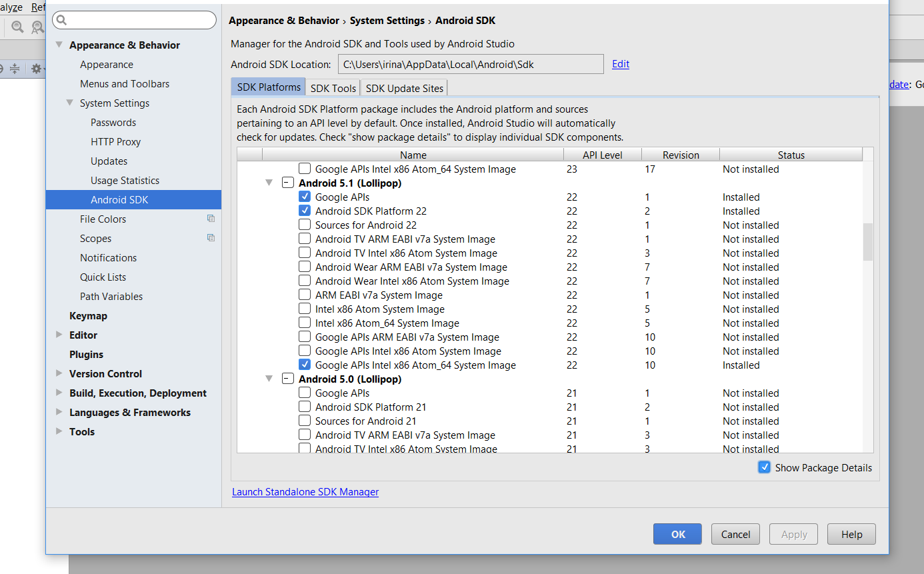Click the Help button

(x=851, y=534)
